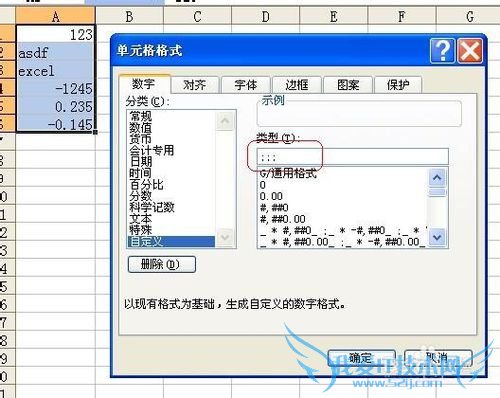Click cell containing -0.145
The height and width of the screenshot is (398, 500).
tap(55, 124)
